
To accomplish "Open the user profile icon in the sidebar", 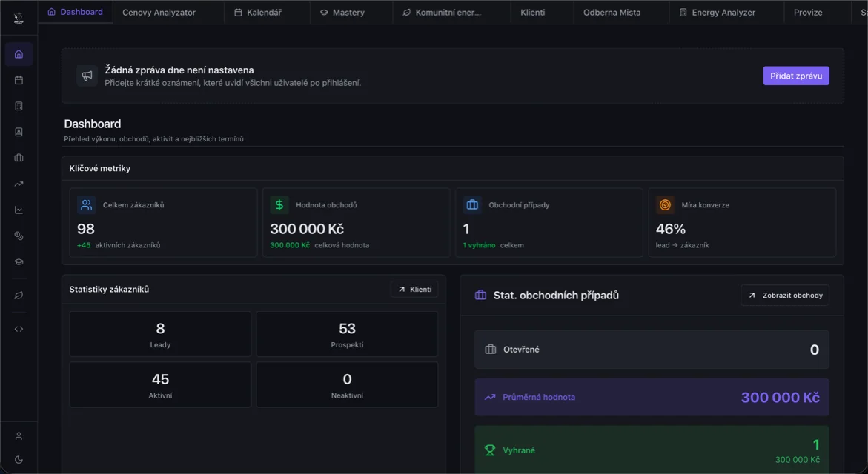I will point(19,436).
